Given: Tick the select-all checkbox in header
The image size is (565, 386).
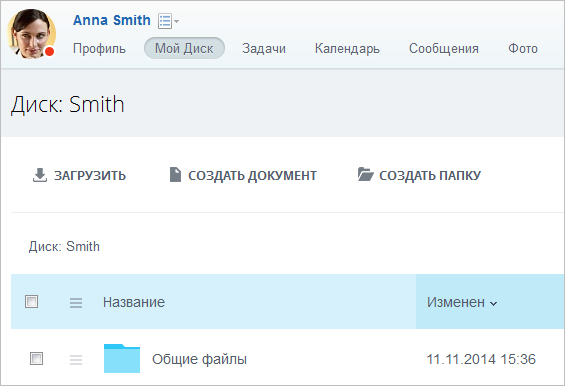Looking at the screenshot, I should point(31,301).
